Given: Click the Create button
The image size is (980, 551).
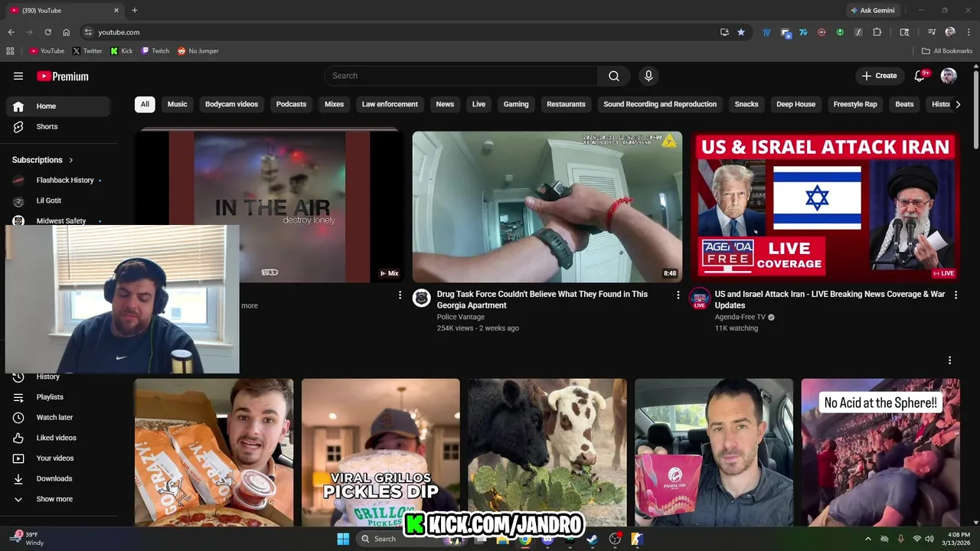Looking at the screenshot, I should (879, 76).
